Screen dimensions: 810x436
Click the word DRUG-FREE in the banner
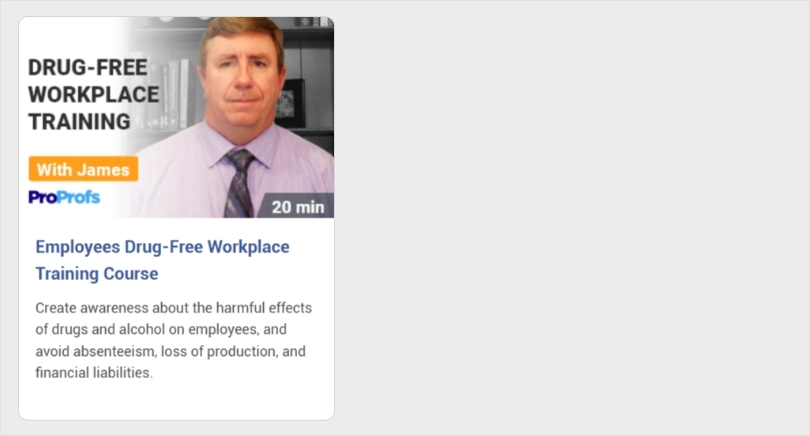pyautogui.click(x=88, y=68)
